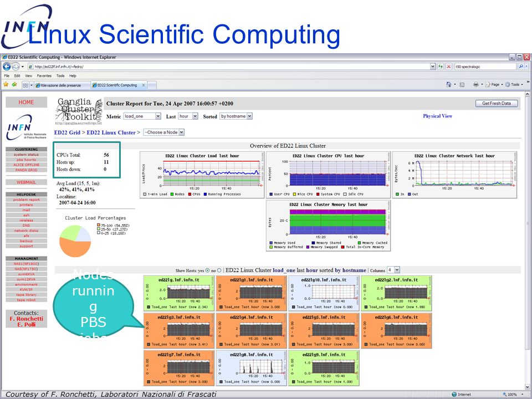
Task: Click the Get Fresh Data button
Action: 497,103
